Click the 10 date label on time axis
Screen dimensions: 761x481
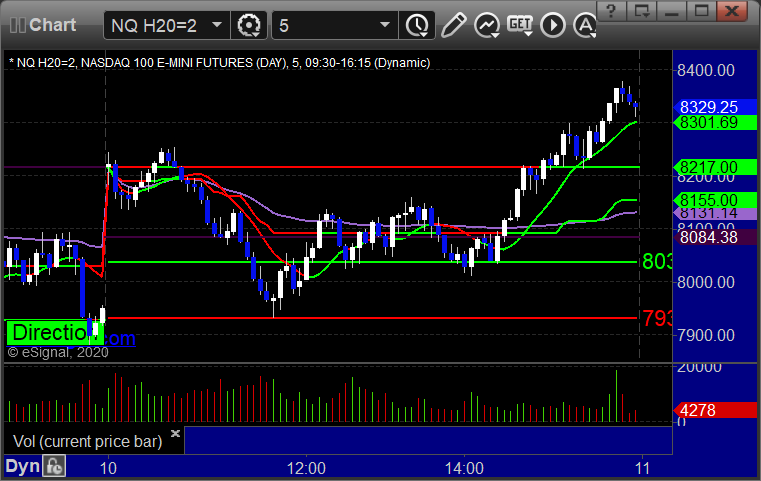pyautogui.click(x=108, y=468)
